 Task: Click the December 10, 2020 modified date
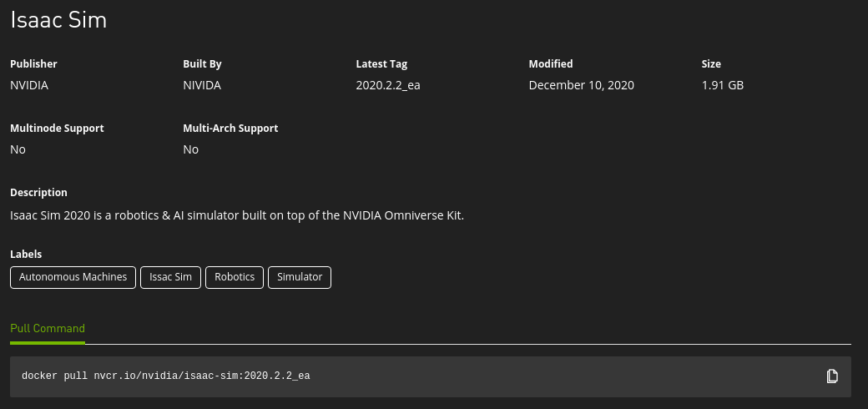[582, 85]
